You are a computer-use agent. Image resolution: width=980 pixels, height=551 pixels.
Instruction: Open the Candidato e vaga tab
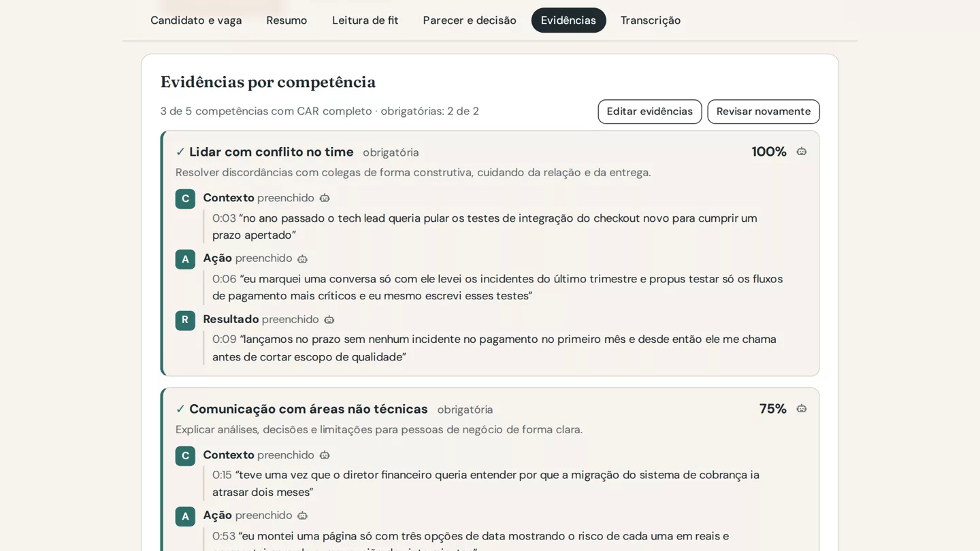196,20
